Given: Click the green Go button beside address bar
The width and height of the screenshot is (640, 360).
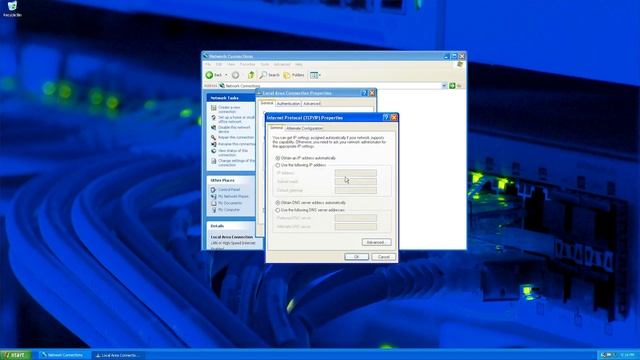Looking at the screenshot, I should click(452, 86).
